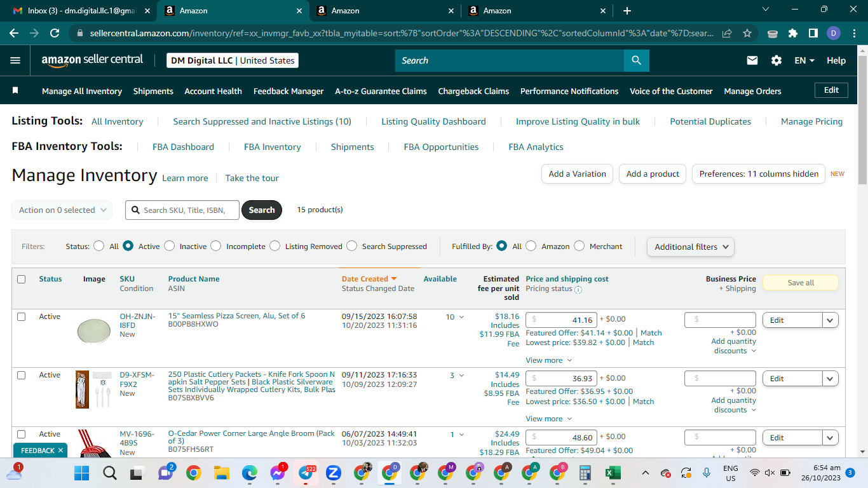Viewport: 868px width, 488px height.
Task: Open Preferences: 11 columns hidden
Action: (759, 173)
